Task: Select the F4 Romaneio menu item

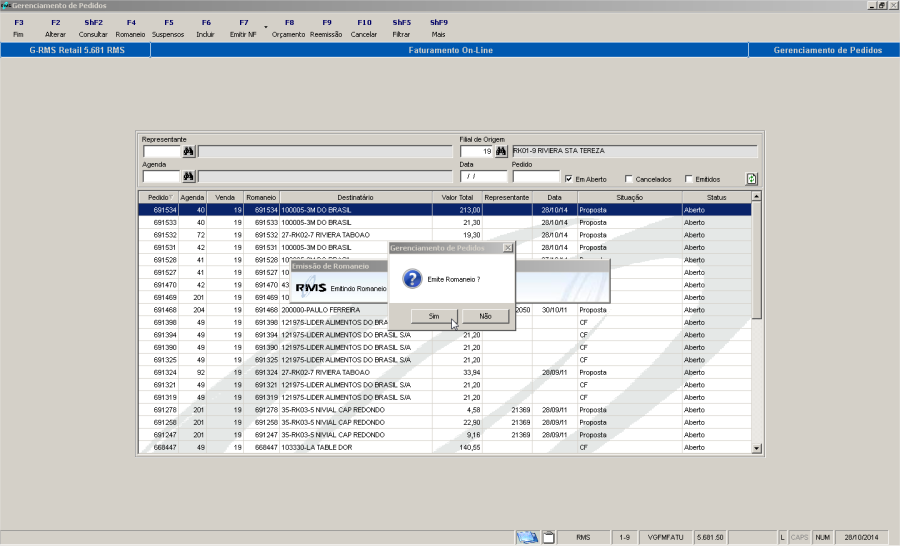Action: (130, 28)
